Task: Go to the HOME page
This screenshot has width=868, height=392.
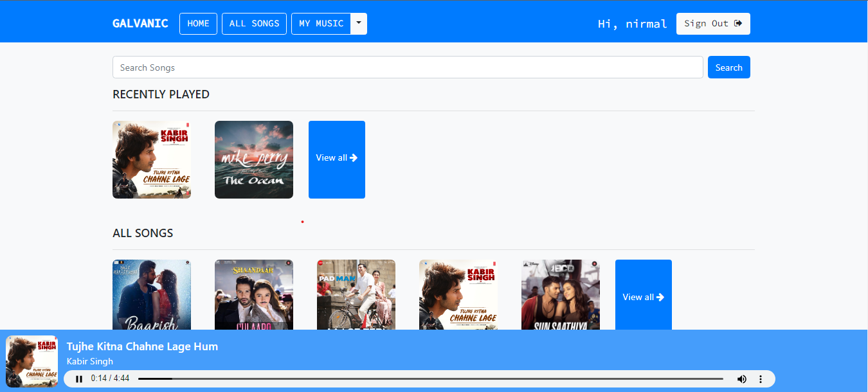Action: [x=198, y=24]
